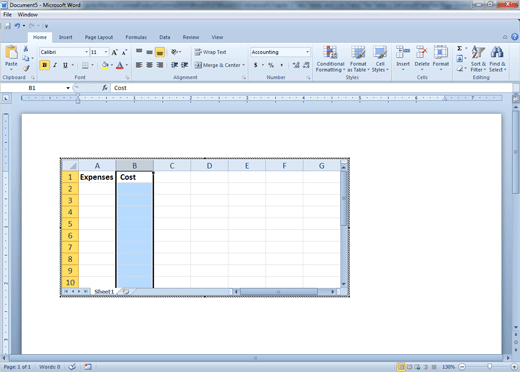Click the Percent Style icon
Image resolution: width=520 pixels, height=372 pixels.
point(271,65)
